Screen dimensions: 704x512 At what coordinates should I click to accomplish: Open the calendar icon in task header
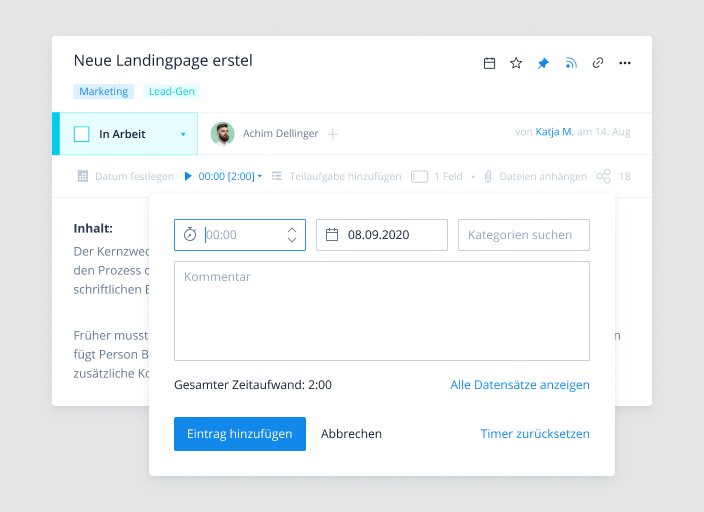coord(489,63)
